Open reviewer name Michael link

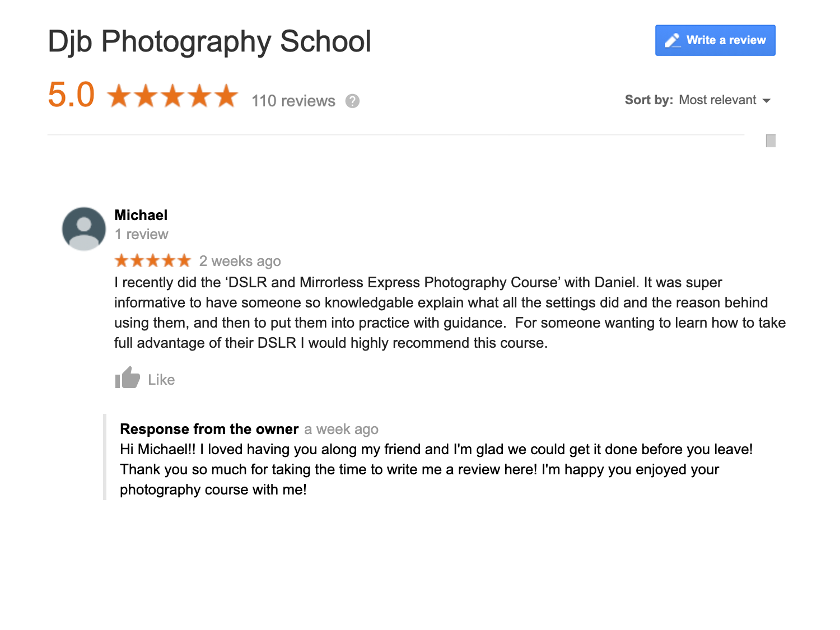(x=141, y=215)
